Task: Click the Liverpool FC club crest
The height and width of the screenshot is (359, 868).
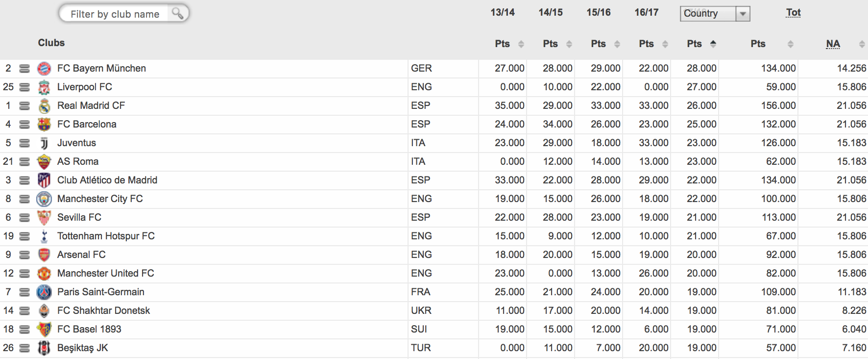Action: point(44,87)
